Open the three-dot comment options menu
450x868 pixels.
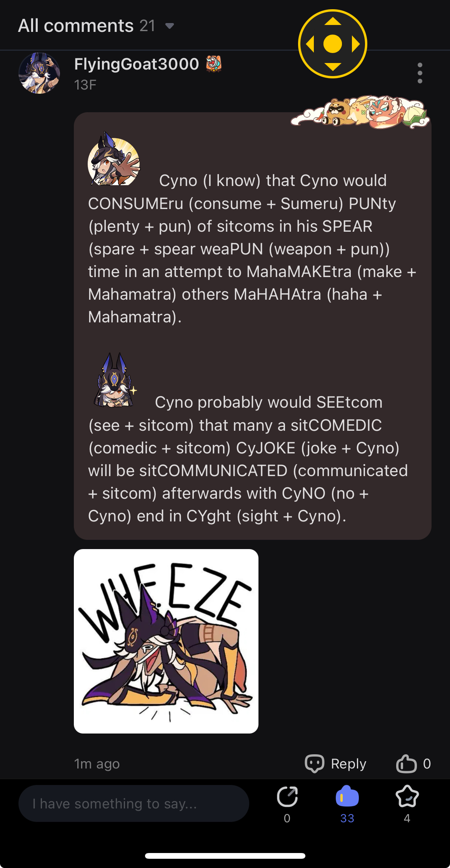(420, 73)
